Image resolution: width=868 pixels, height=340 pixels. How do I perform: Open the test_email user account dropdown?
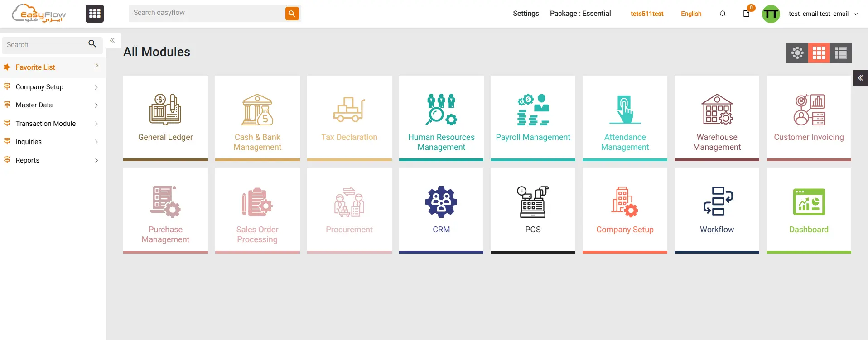pos(823,14)
